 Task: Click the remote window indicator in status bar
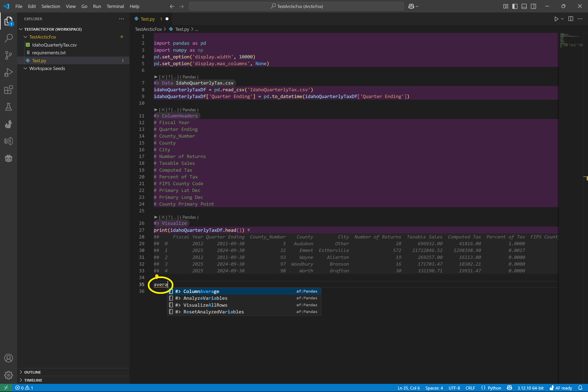[6, 388]
